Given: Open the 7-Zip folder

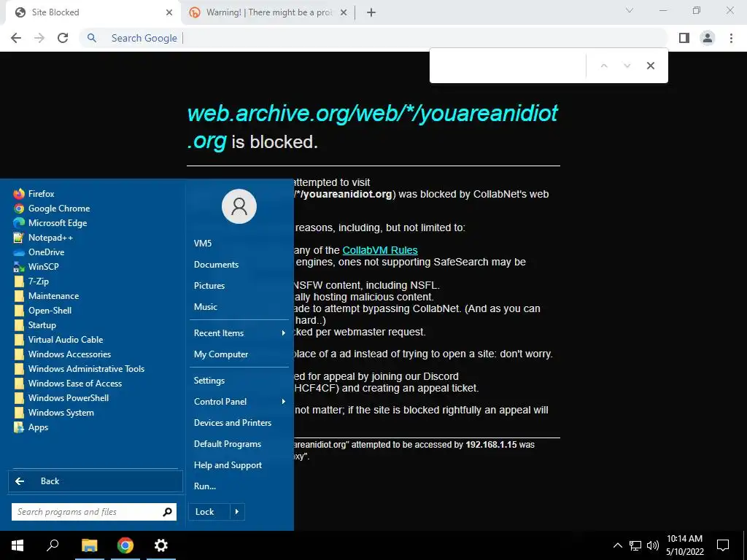Looking at the screenshot, I should coord(38,281).
